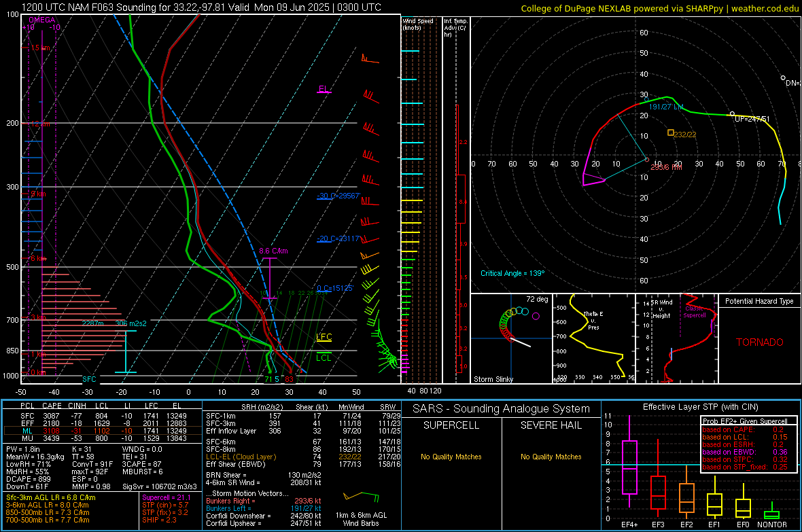Click the Storm Slinky label
Screen dimensions: 802x532
(x=493, y=379)
